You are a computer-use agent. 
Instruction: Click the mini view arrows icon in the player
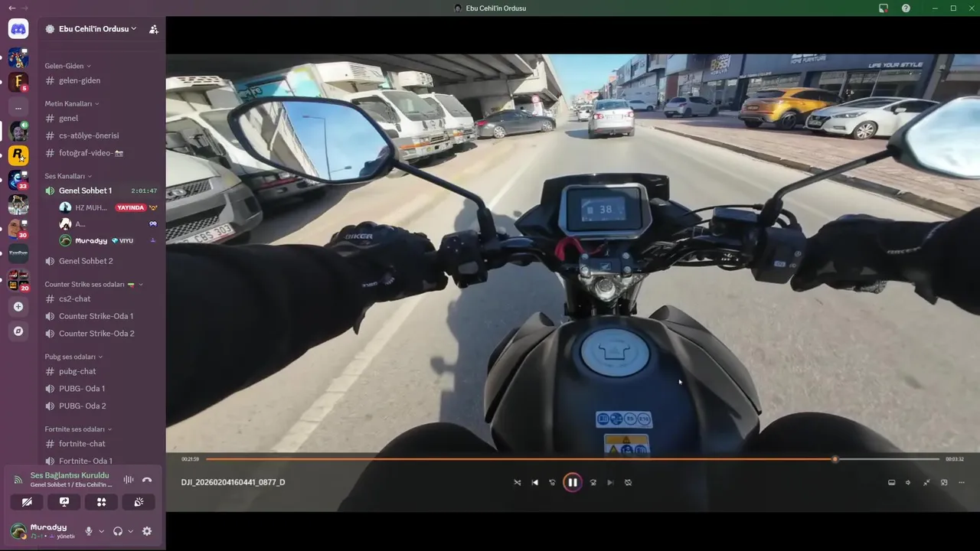coord(926,482)
